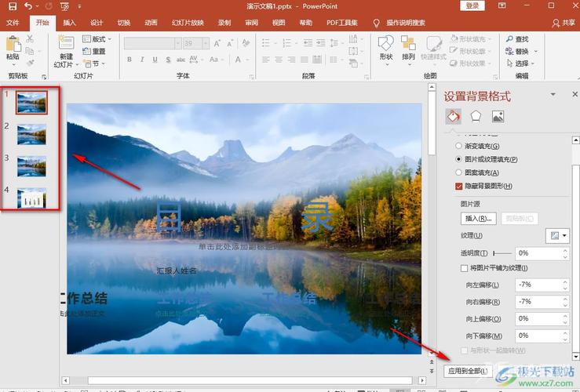Image resolution: width=580 pixels, height=392 pixels.
Task: Switch to the Insert tab
Action: click(69, 23)
